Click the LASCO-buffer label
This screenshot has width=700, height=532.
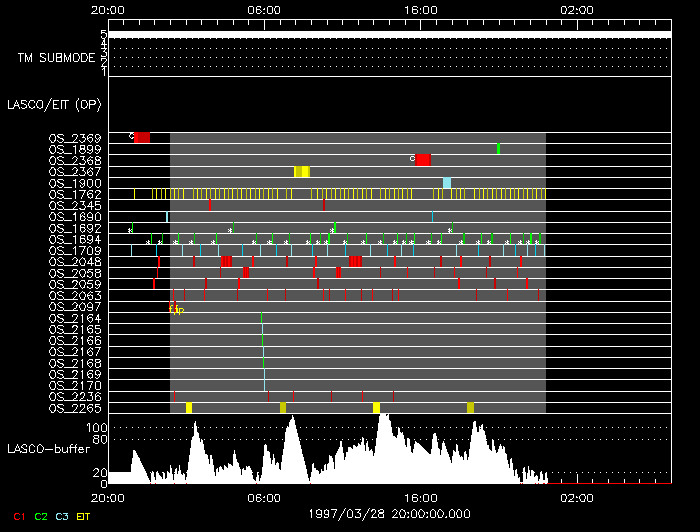[49, 449]
